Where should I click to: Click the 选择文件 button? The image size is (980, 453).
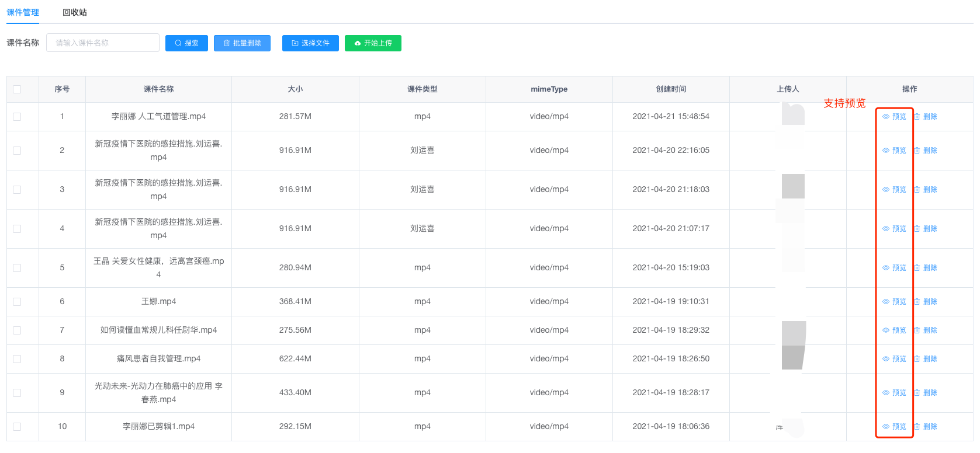point(310,43)
